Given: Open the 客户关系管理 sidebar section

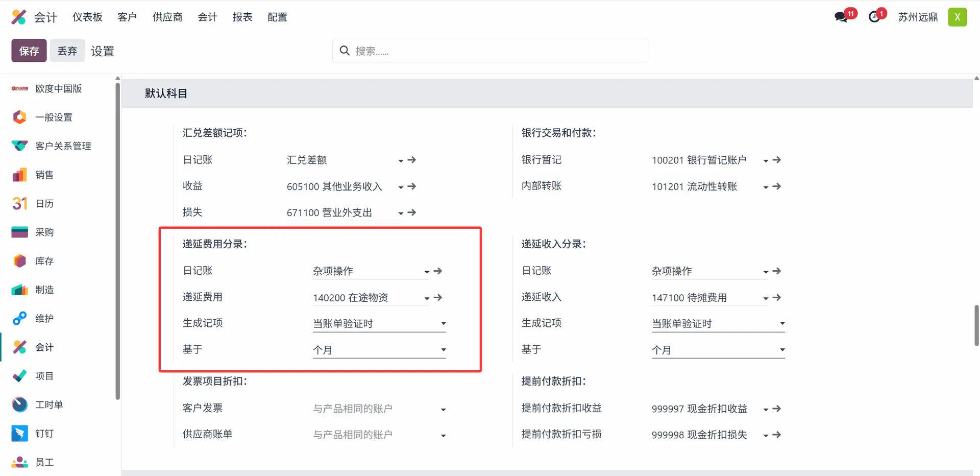Looking at the screenshot, I should (x=63, y=146).
